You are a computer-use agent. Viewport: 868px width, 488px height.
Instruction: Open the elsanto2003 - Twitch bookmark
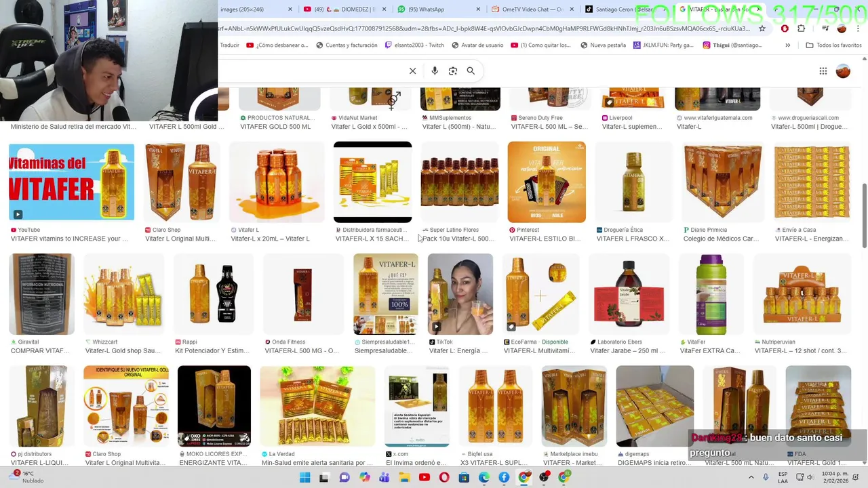coord(414,45)
